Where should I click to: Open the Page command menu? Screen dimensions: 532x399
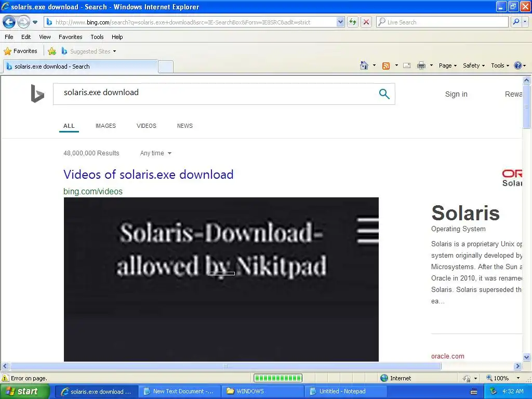(447, 65)
